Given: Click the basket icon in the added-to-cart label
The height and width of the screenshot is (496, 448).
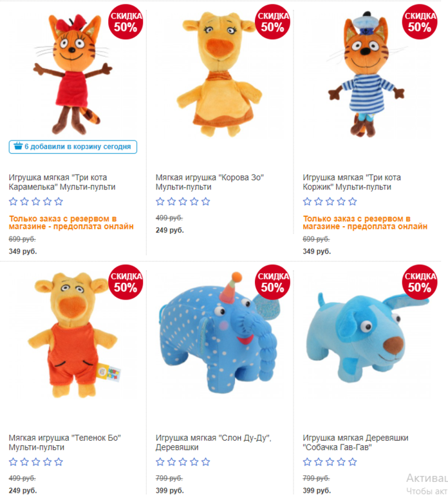Looking at the screenshot, I should 18,146.
